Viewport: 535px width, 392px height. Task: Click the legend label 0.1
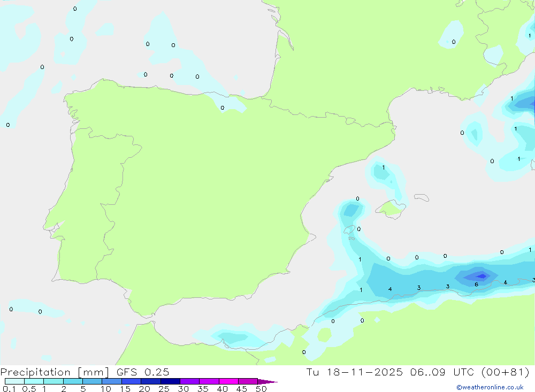[x=9, y=389]
